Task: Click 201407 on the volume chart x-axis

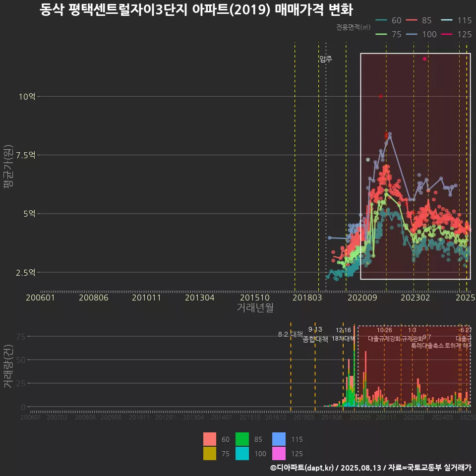Action: click(x=222, y=417)
